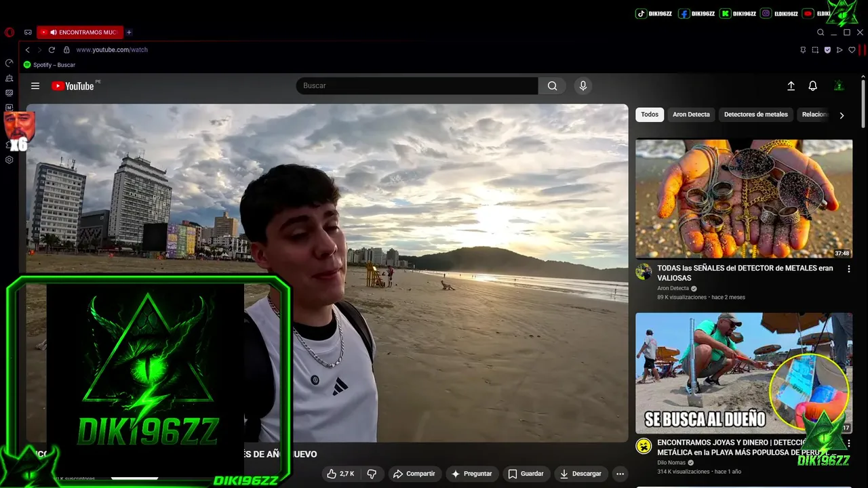Open YouTube notifications bell
Image resolution: width=868 pixels, height=488 pixels.
[x=812, y=86]
